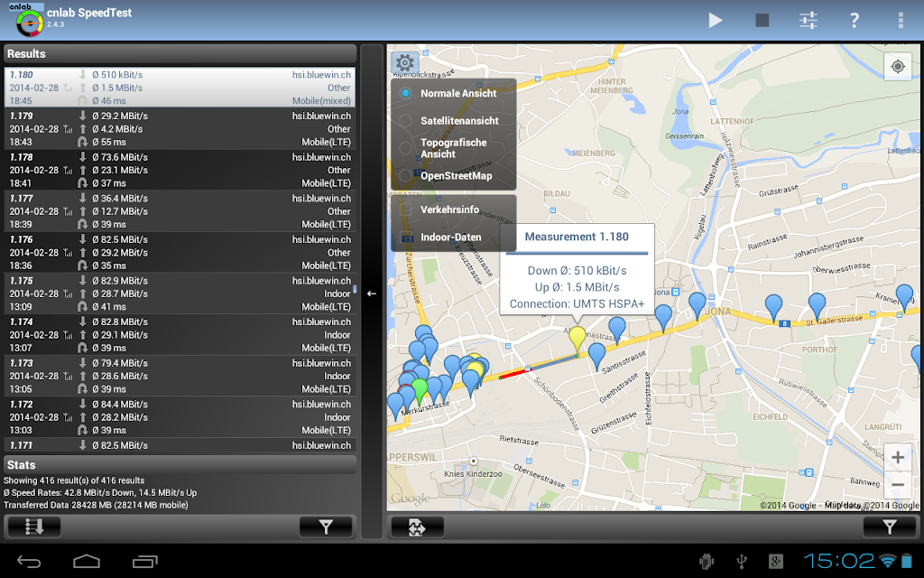Viewport: 924px width, 578px height.
Task: Select result 1.175 measured at 13:09
Action: [180, 294]
